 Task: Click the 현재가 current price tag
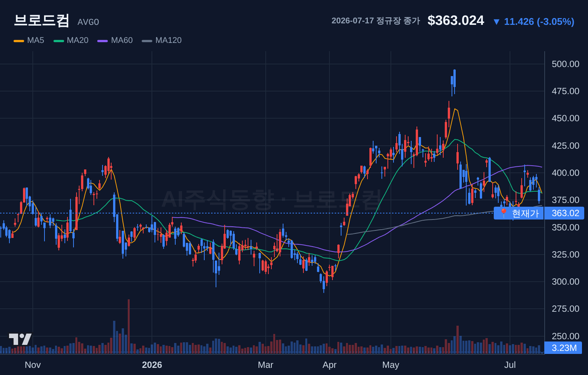pyautogui.click(x=519, y=213)
